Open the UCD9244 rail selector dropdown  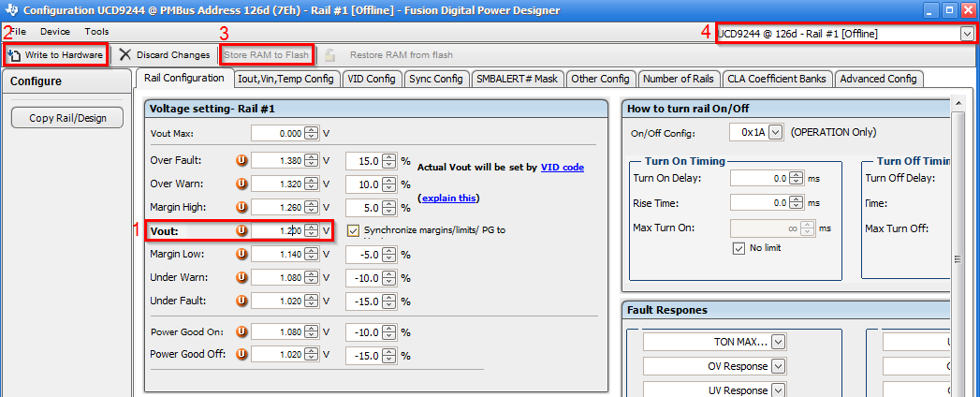(968, 33)
